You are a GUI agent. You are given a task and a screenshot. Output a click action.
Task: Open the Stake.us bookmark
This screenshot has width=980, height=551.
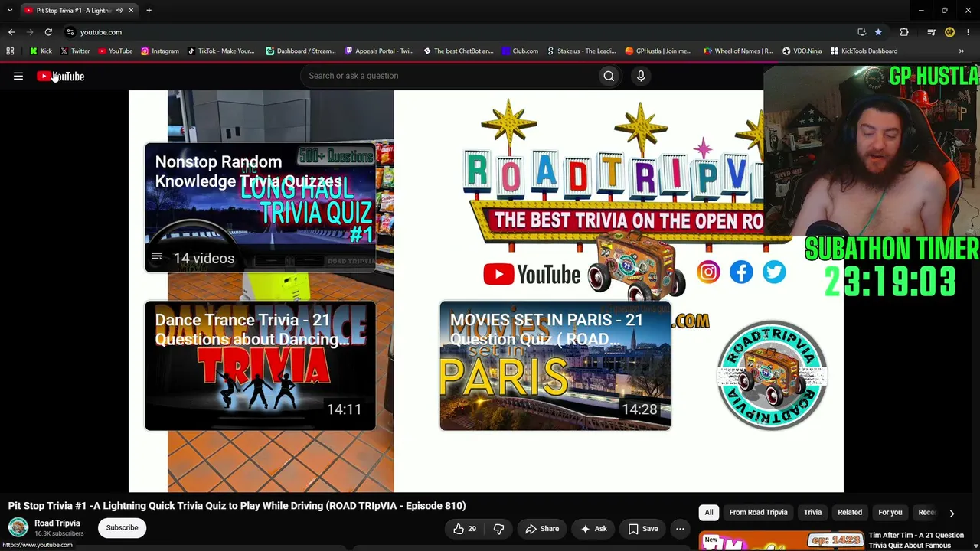(x=581, y=51)
